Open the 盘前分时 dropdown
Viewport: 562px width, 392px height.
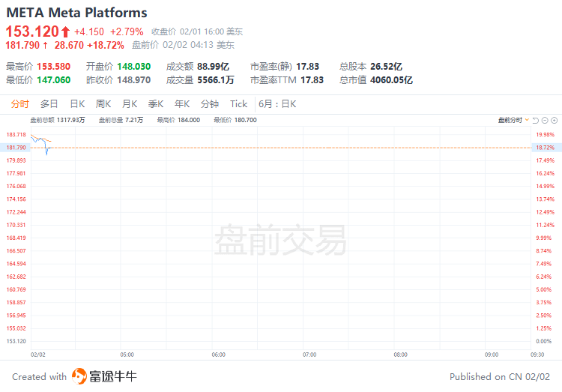pyautogui.click(x=513, y=120)
